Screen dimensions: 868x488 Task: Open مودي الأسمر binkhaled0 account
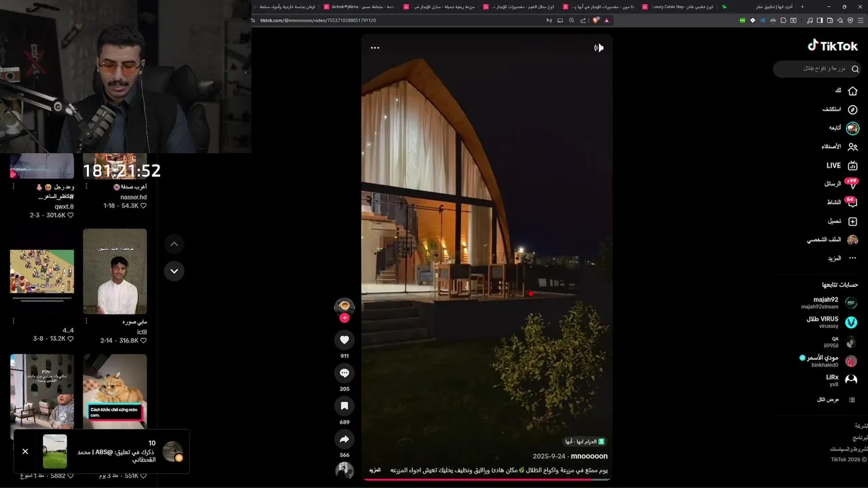click(x=828, y=361)
